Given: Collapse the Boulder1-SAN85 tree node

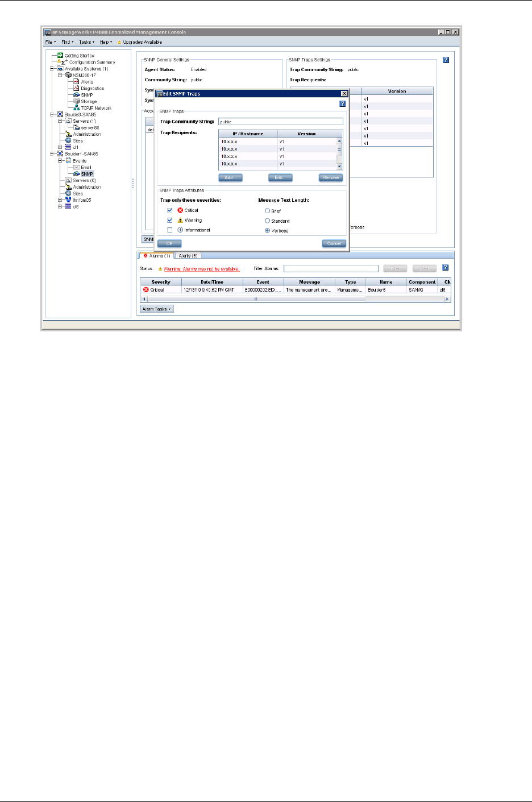Looking at the screenshot, I should click(52, 154).
